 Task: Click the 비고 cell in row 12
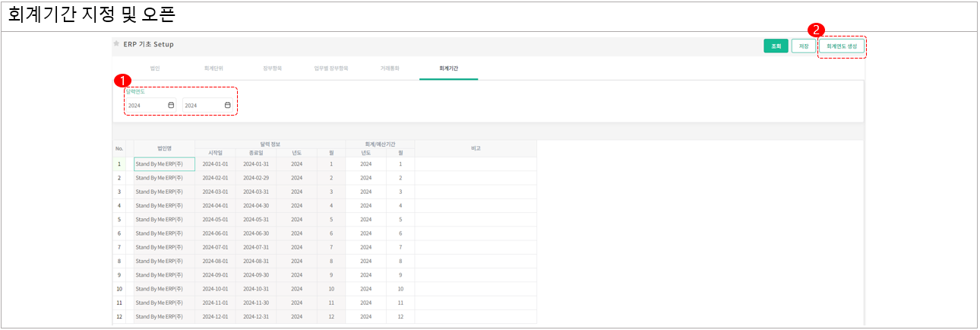[476, 316]
